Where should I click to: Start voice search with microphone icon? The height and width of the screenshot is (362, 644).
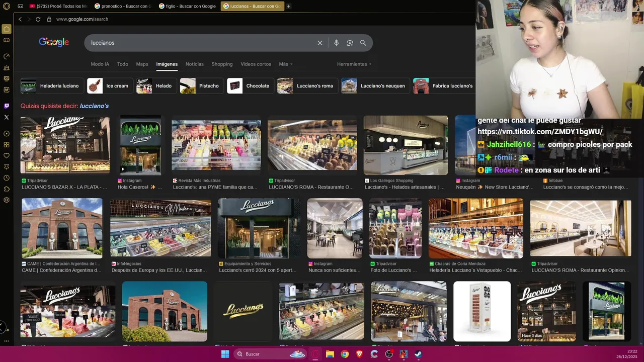(336, 43)
